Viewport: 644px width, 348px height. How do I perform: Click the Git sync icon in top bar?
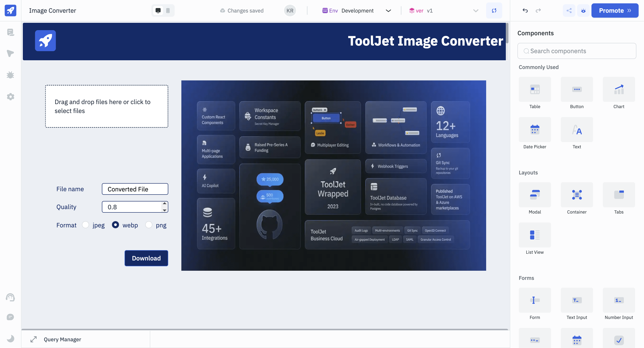coord(494,10)
